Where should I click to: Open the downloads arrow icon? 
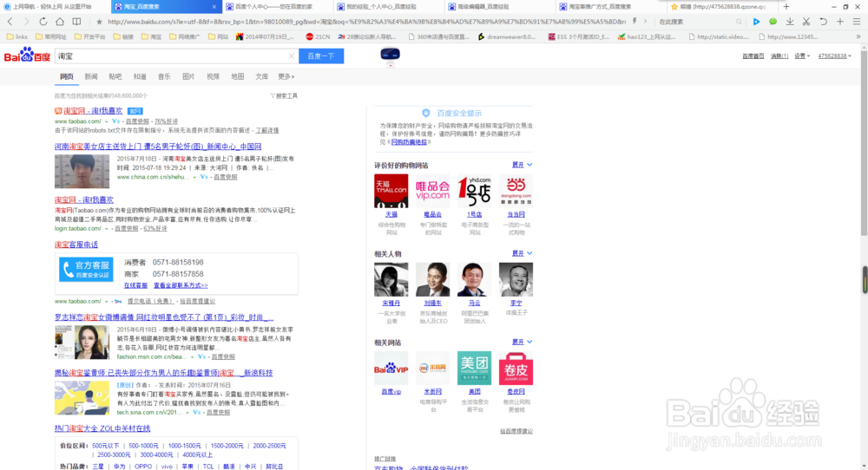pyautogui.click(x=790, y=22)
